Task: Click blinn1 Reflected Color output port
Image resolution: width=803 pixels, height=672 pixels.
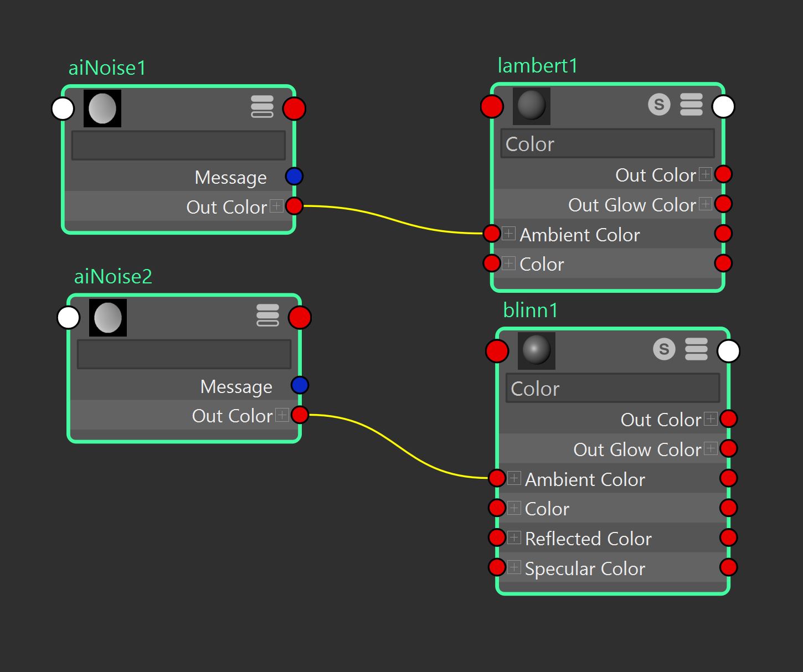Action: [x=728, y=537]
